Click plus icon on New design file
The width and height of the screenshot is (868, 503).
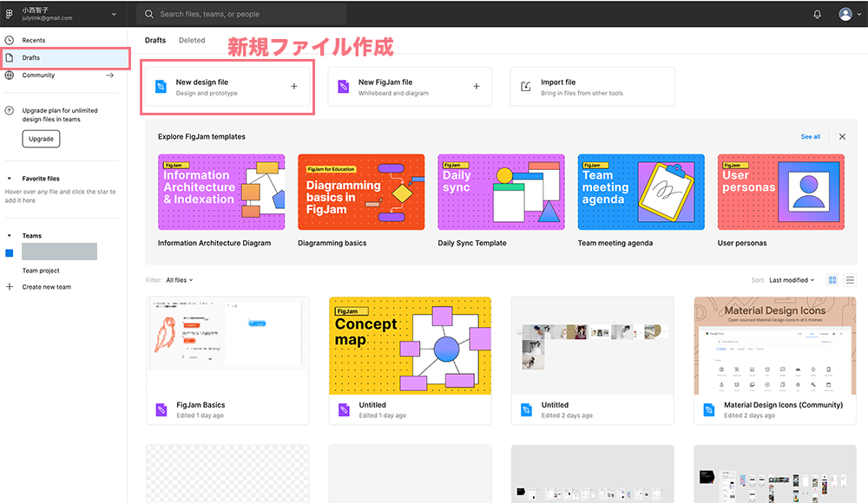(x=294, y=87)
